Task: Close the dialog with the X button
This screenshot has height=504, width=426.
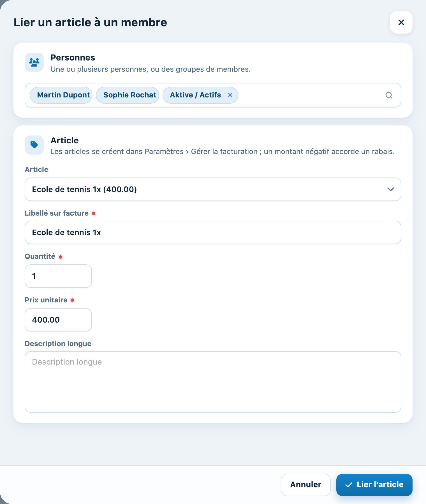Action: [x=401, y=22]
